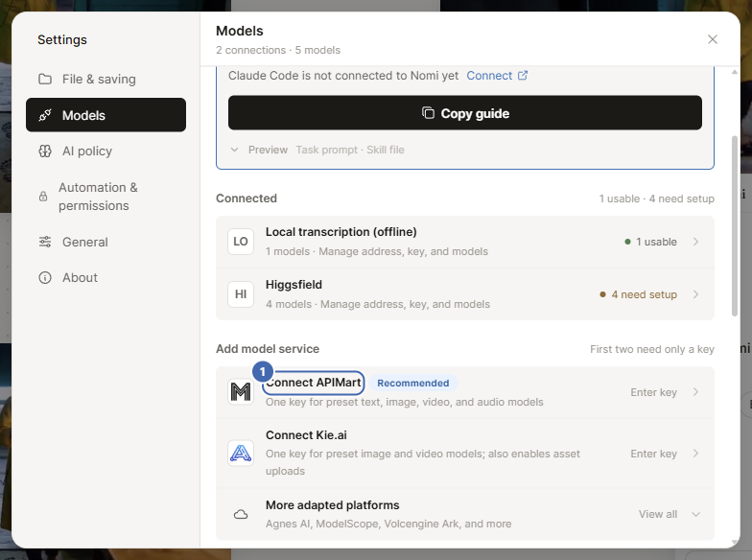The height and width of the screenshot is (560, 752).
Task: Click Connect APIMart title
Action: click(x=313, y=383)
